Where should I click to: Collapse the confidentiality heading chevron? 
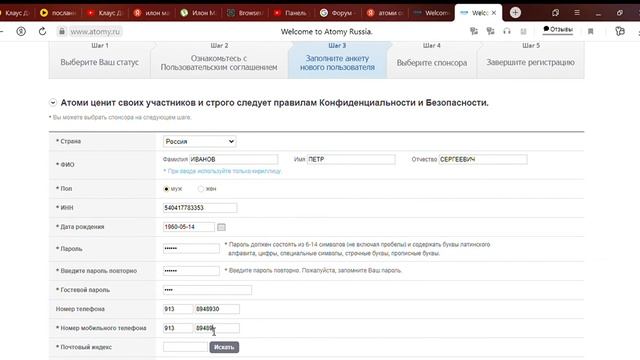pos(53,103)
